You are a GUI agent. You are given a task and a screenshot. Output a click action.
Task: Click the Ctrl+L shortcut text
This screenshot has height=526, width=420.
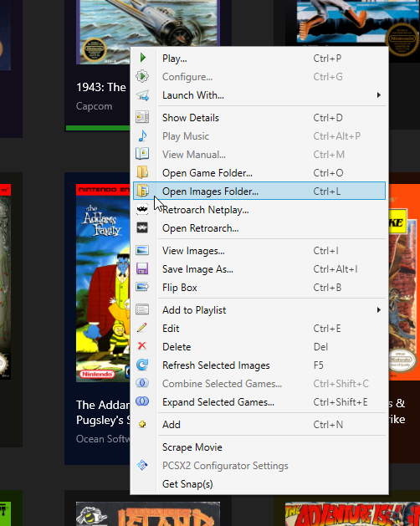326,191
